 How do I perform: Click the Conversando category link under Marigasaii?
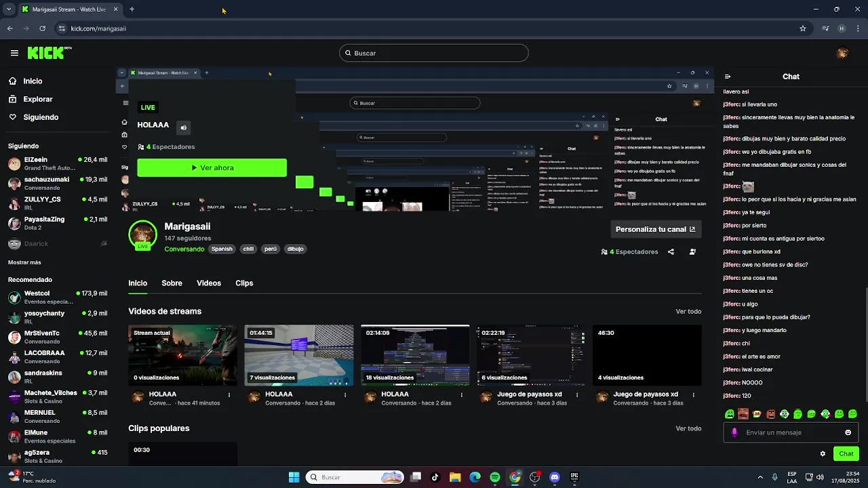[184, 249]
